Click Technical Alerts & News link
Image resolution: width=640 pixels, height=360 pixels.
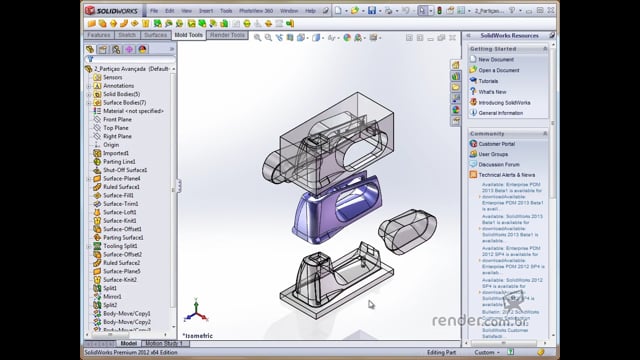coord(507,175)
